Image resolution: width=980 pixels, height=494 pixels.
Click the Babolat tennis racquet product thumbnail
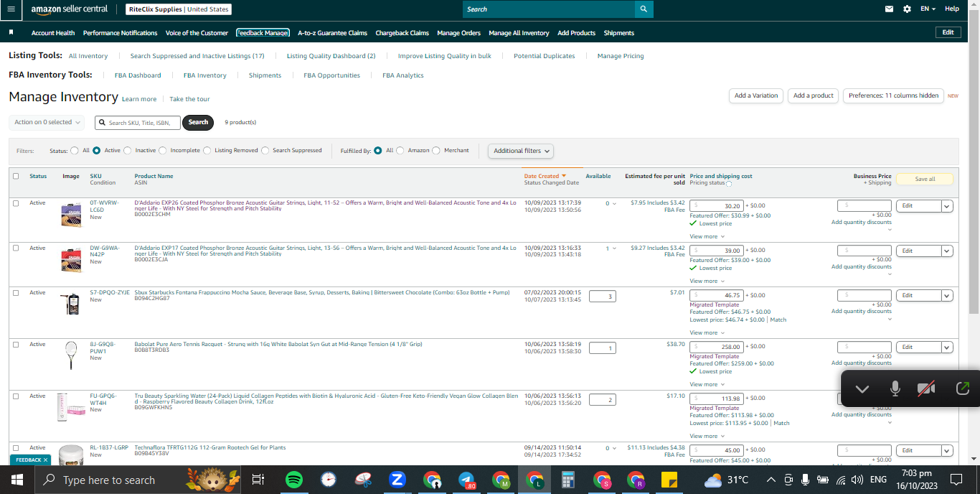70,355
